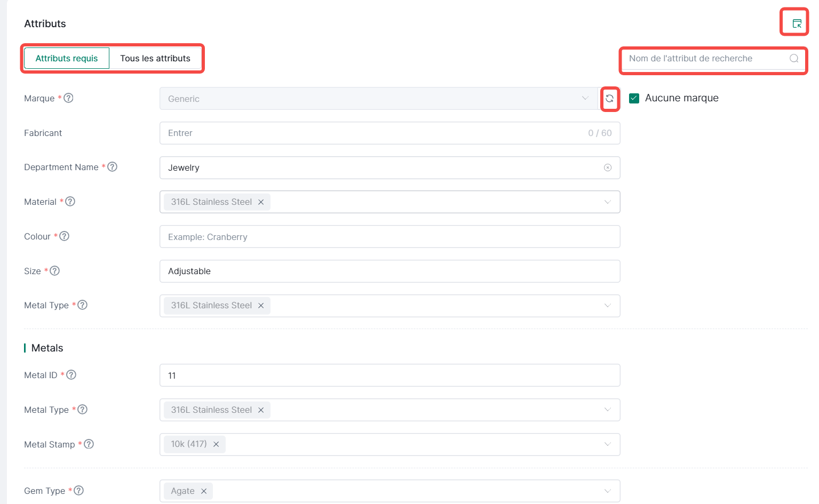Click help icon next to Marque

point(68,98)
